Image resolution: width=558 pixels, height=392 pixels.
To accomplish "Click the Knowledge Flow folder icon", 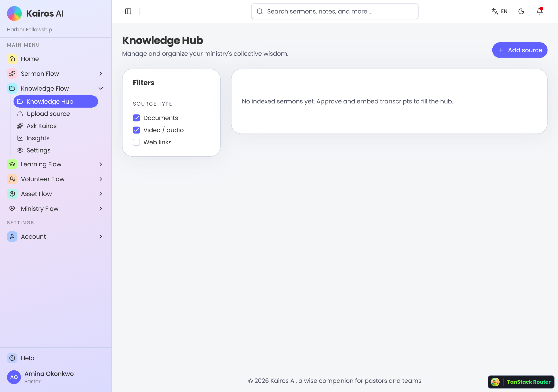I will point(12,88).
